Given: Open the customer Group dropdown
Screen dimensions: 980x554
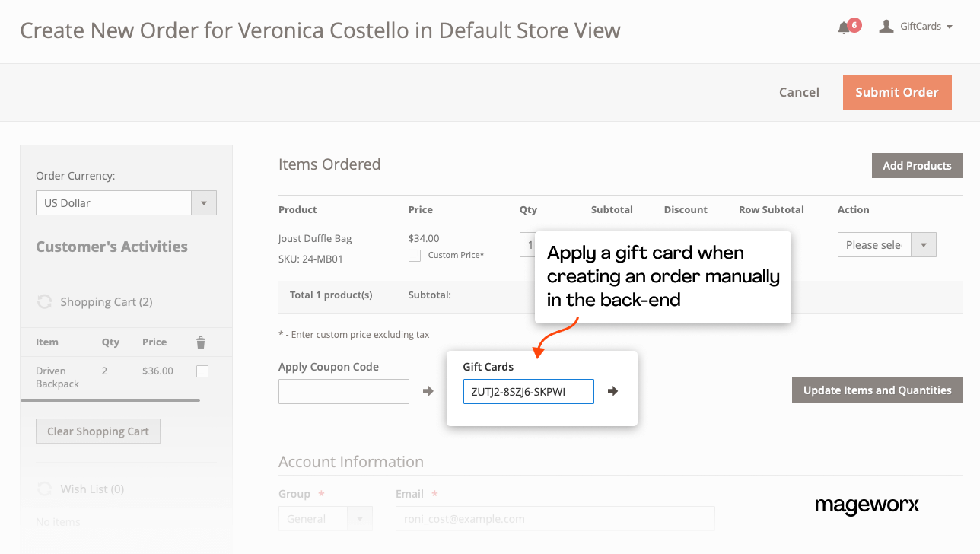Looking at the screenshot, I should (x=326, y=519).
